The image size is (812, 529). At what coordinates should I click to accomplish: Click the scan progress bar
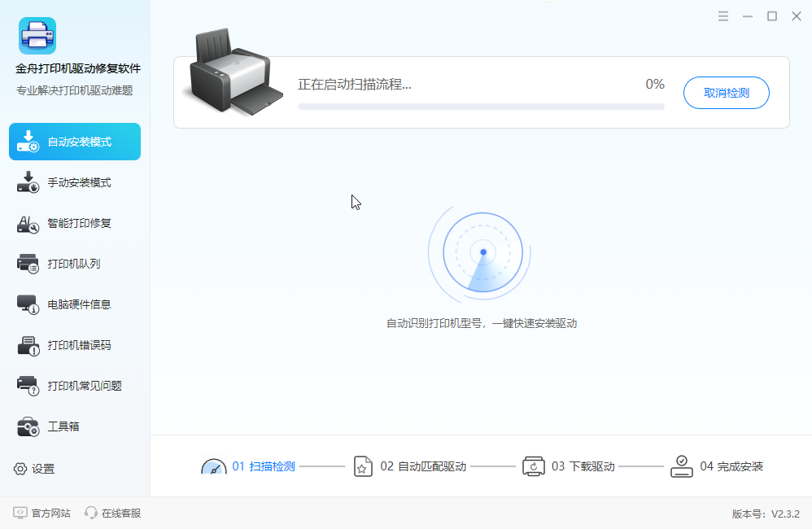(x=481, y=107)
